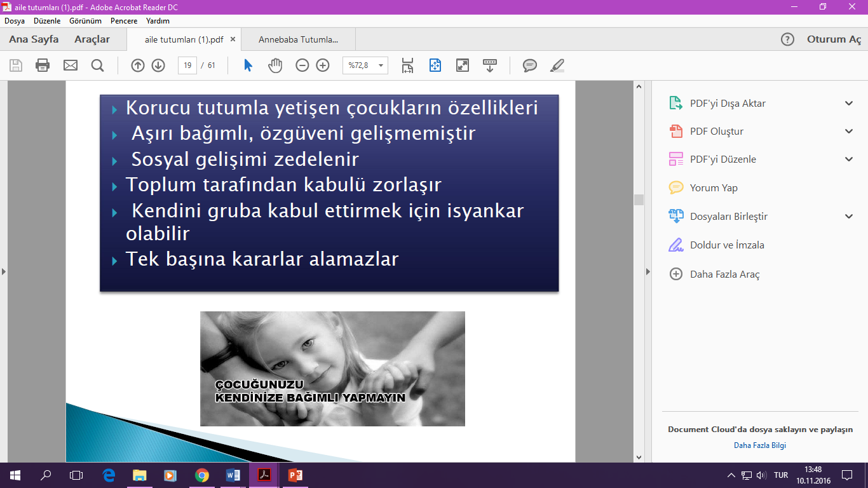Open the Action Center notifications icon
868x488 pixels.
coord(846,475)
